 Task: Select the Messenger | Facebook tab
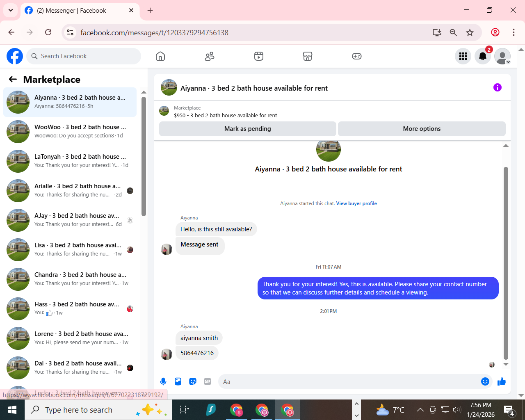[80, 11]
